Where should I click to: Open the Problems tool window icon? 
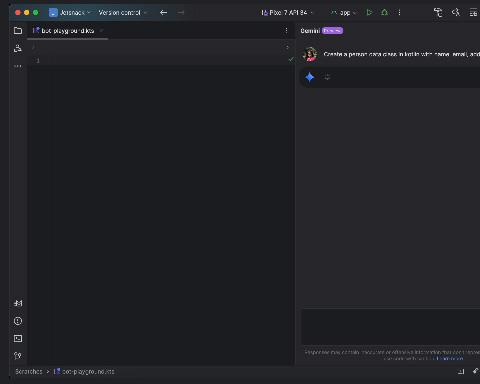[x=18, y=321]
